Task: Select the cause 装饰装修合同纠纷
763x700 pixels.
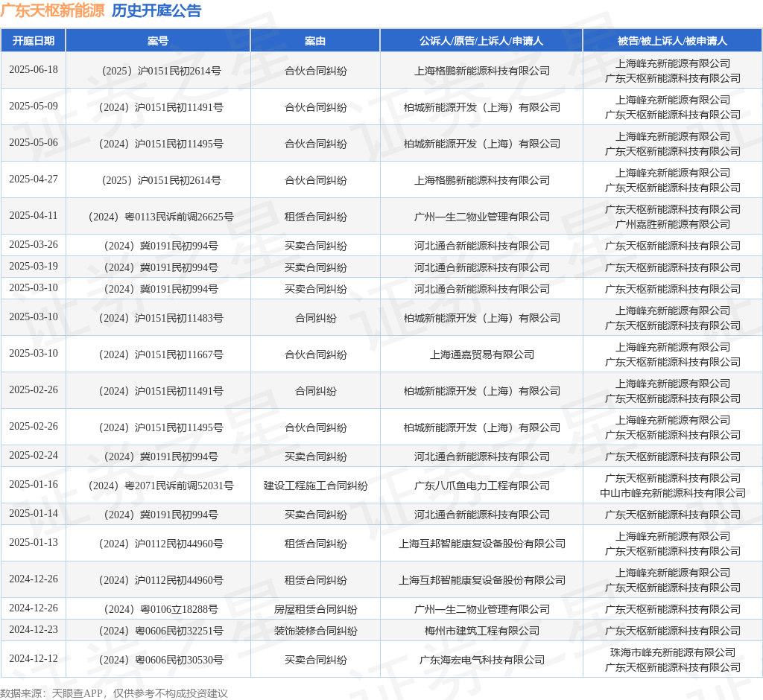Action: point(315,631)
